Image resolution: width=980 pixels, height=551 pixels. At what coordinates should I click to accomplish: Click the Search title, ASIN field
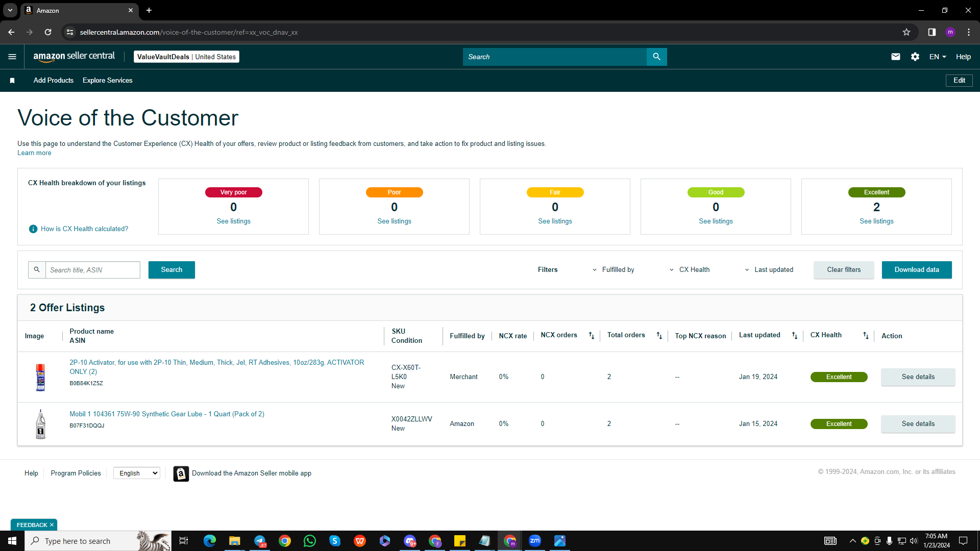click(x=93, y=270)
